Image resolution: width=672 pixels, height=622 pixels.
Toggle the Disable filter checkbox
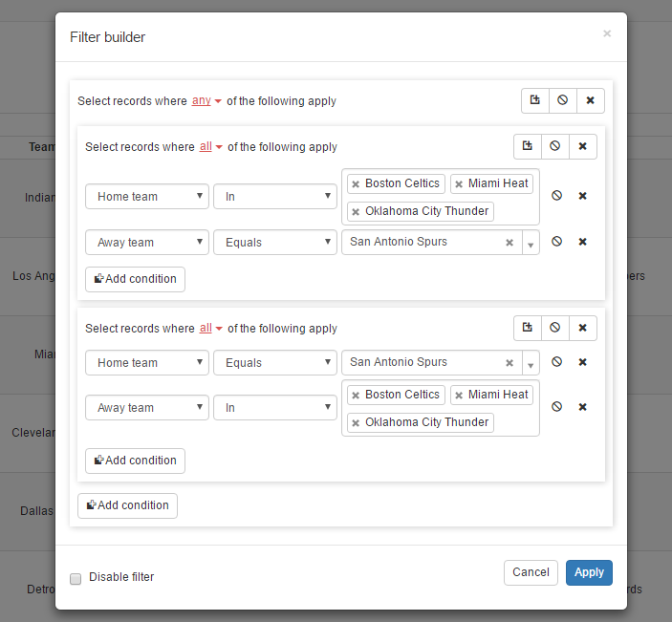[76, 578]
